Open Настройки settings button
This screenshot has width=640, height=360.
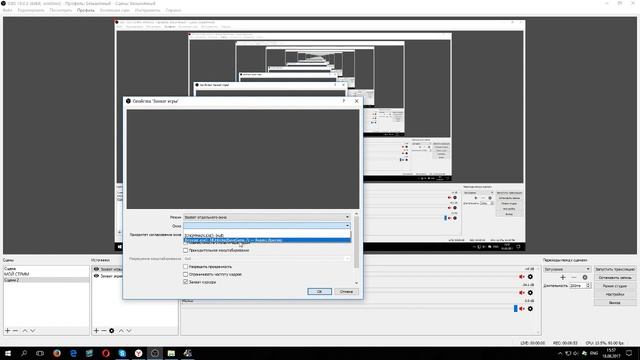coord(615,294)
